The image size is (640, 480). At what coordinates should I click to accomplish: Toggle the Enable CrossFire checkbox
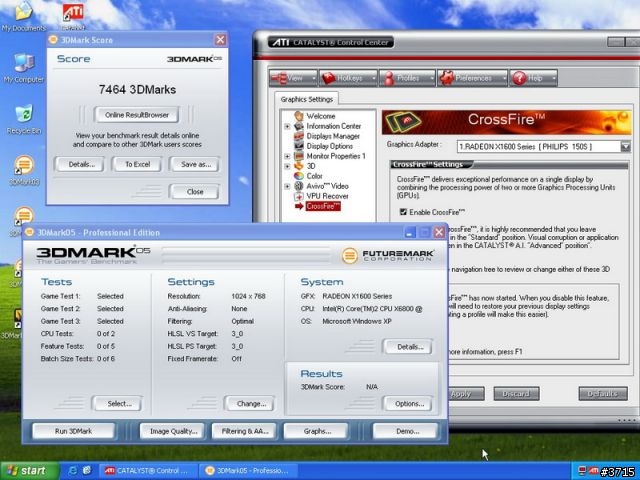point(403,212)
